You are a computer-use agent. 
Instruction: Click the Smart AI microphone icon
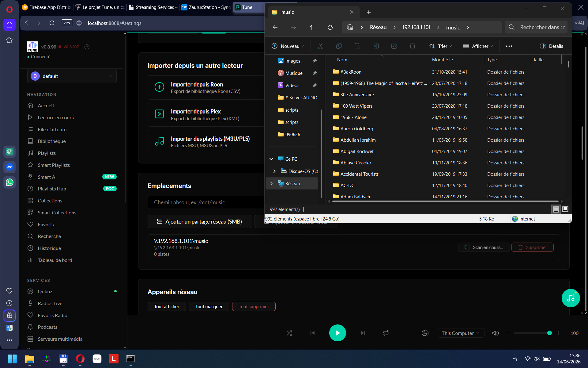click(30, 177)
